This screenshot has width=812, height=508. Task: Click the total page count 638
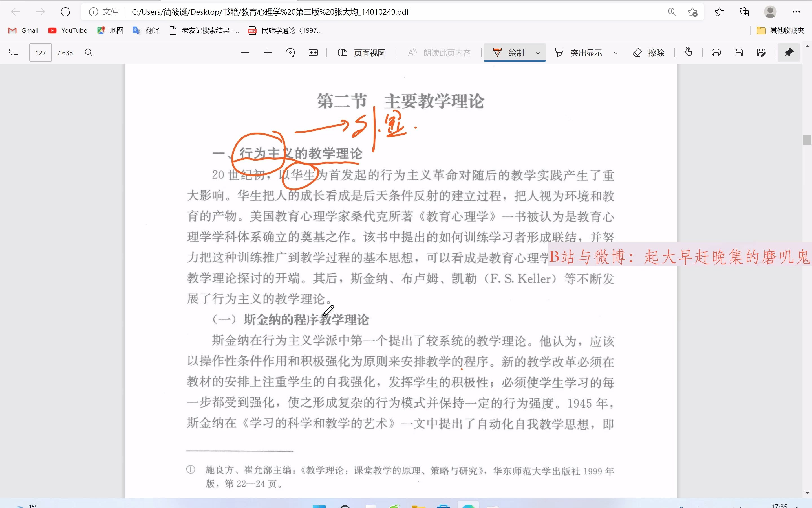pyautogui.click(x=67, y=53)
